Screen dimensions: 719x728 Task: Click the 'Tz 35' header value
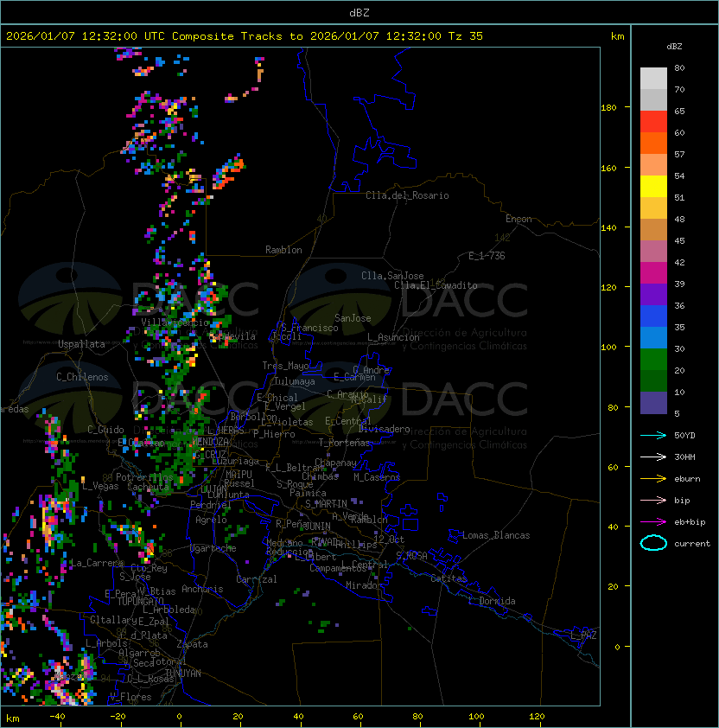(x=466, y=36)
